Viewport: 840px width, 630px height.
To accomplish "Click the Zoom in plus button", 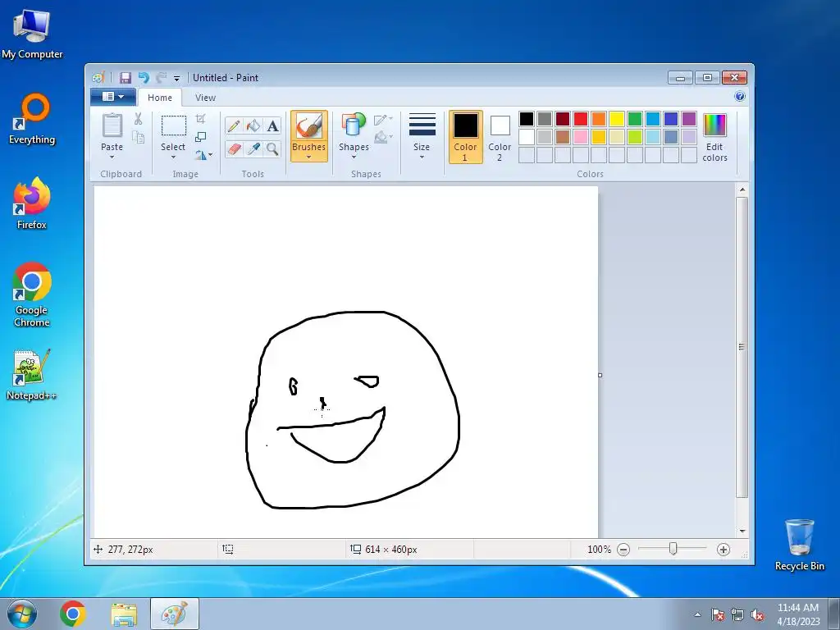I will pyautogui.click(x=724, y=549).
